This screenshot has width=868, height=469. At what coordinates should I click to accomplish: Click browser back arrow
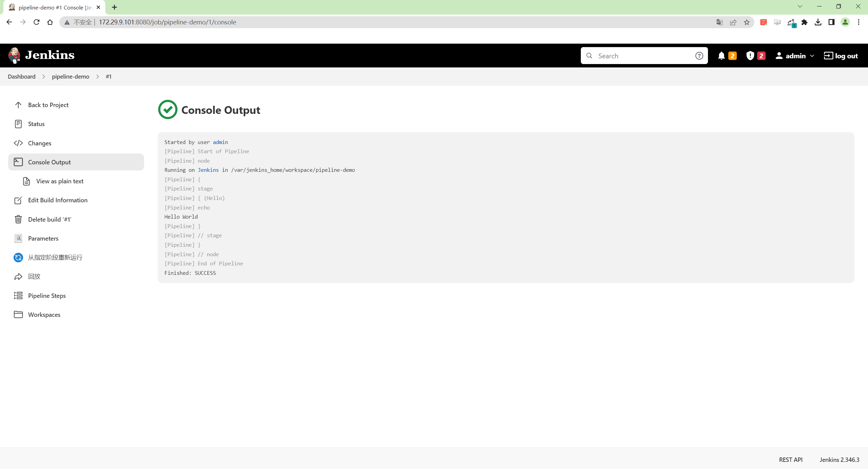tap(9, 22)
